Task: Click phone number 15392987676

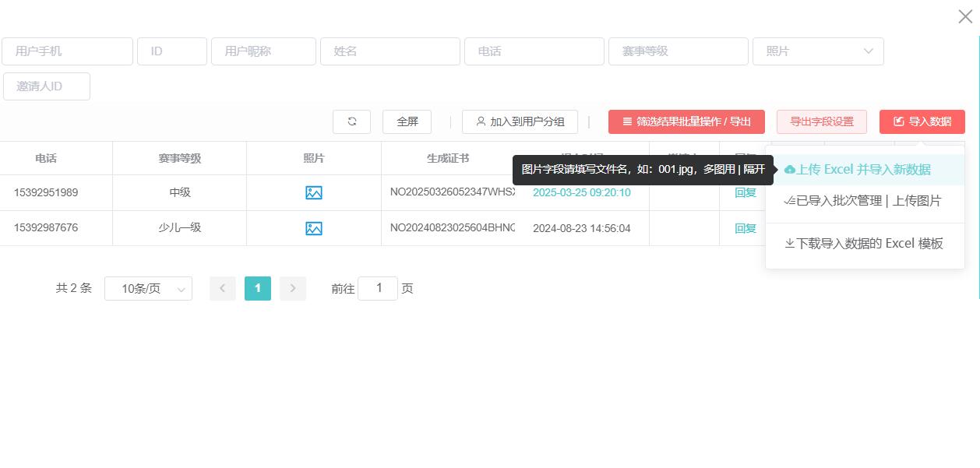Action: [46, 228]
